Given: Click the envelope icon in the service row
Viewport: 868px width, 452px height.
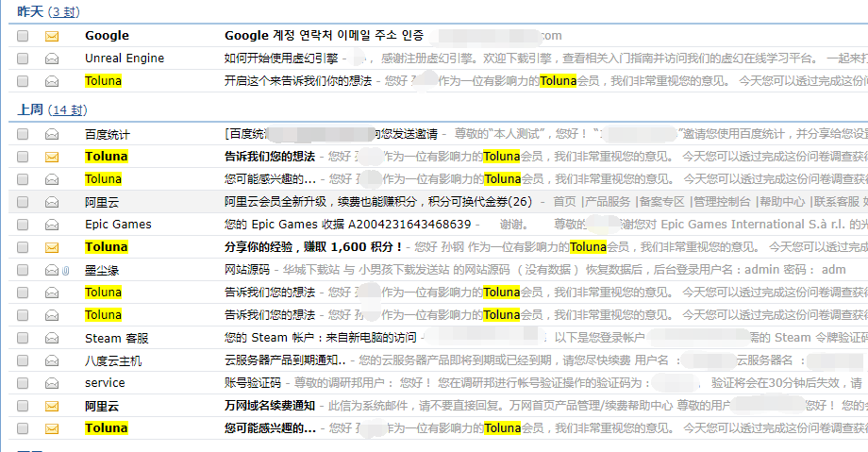Looking at the screenshot, I should point(52,383).
